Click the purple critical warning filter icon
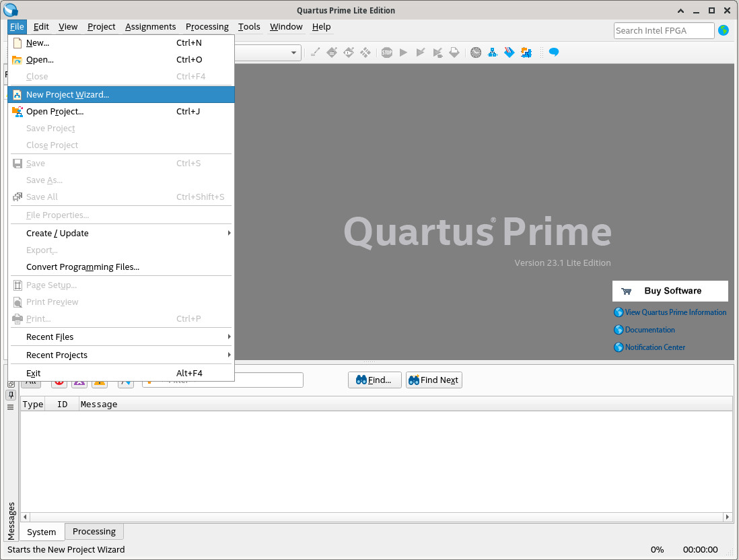Screen dimensions: 739x560 (79, 383)
